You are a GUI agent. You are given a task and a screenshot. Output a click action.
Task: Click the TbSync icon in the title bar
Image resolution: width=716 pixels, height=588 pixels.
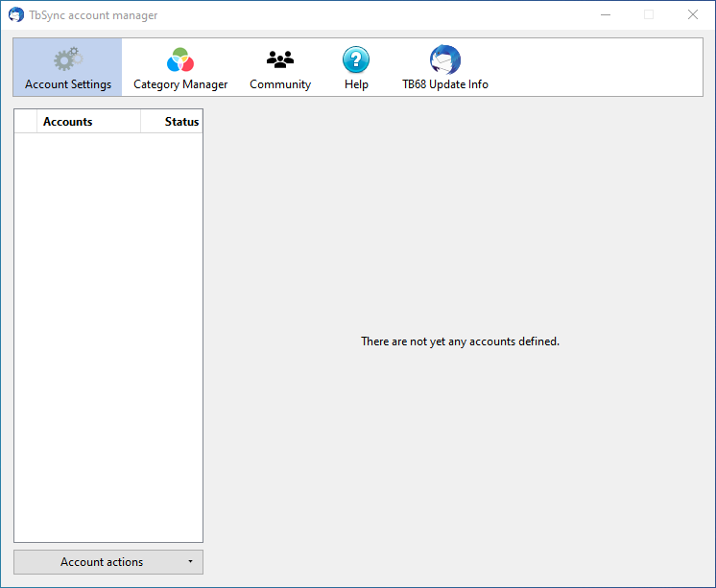coord(15,15)
